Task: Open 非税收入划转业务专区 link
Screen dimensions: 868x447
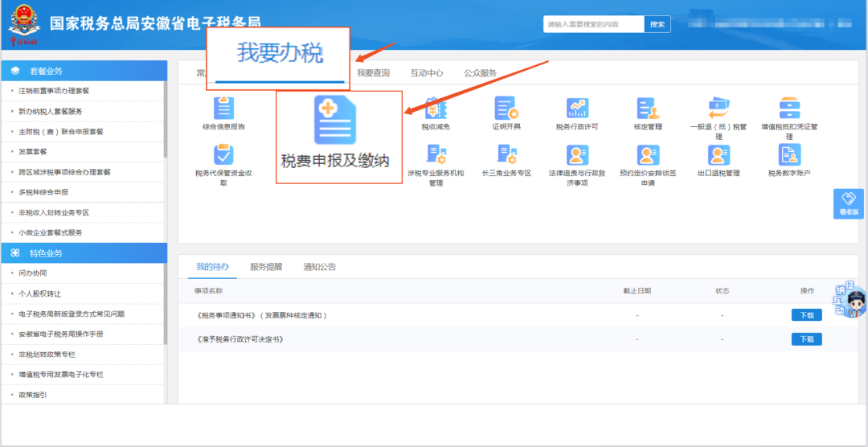Action: pyautogui.click(x=54, y=212)
